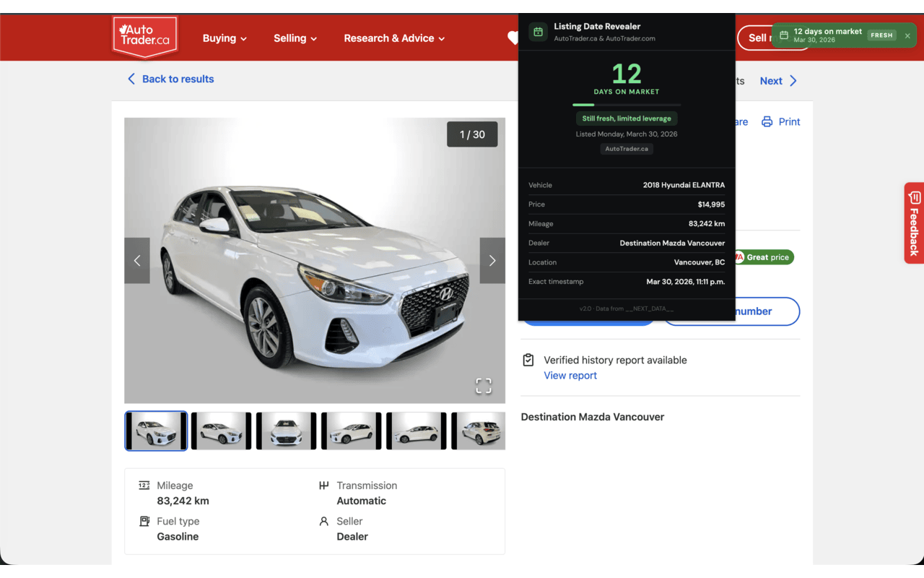The image size is (924, 578).
Task: Close the 12 days on market toast
Action: coord(907,35)
